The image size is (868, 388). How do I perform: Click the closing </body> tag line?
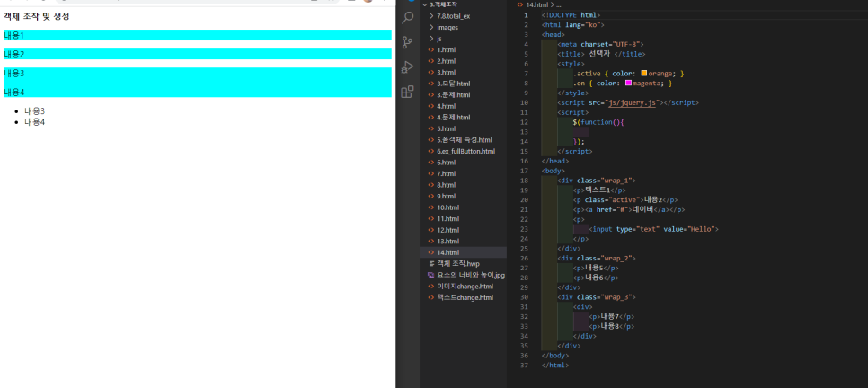coord(555,356)
